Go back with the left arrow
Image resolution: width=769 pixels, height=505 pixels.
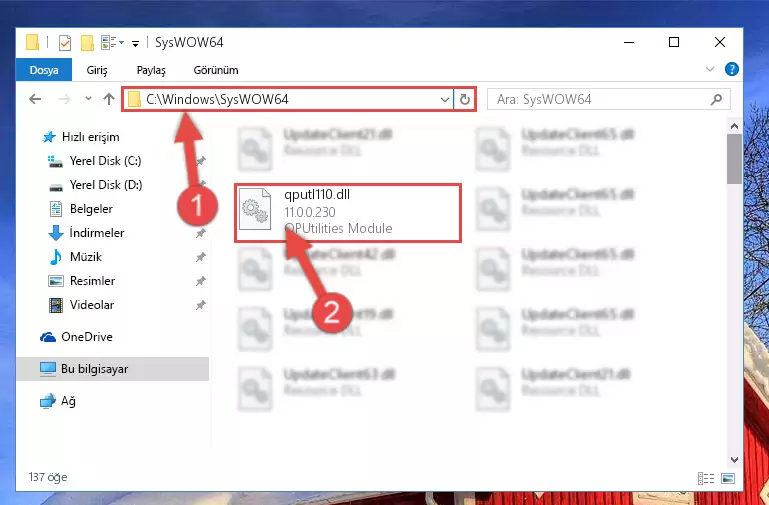tap(35, 99)
